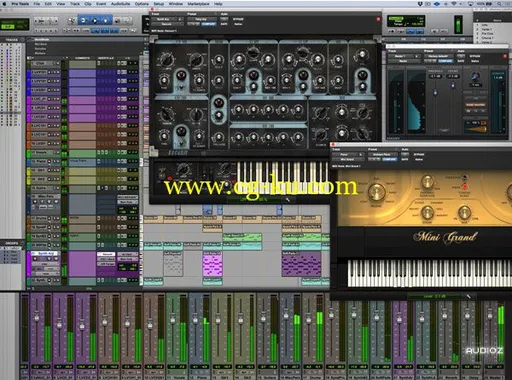Click Compare in the Vacuum plug-in header
This screenshot has height=380, width=512.
tap(208, 24)
